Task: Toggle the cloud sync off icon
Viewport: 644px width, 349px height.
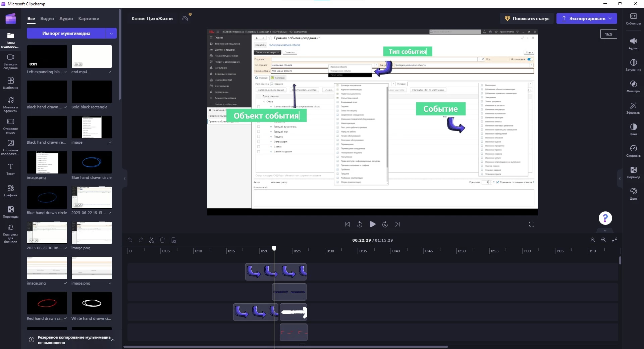Action: 185,18
